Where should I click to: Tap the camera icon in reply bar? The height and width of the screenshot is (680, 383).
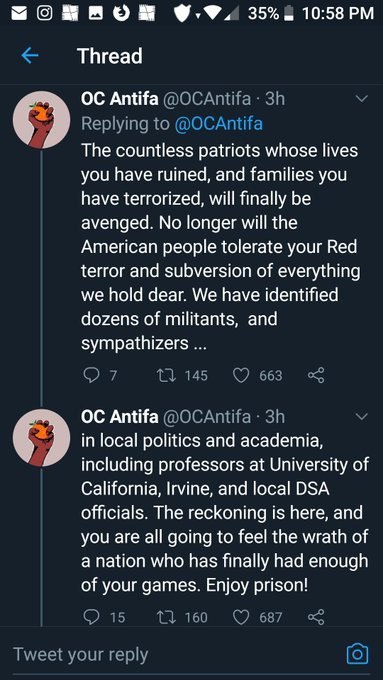point(357,653)
